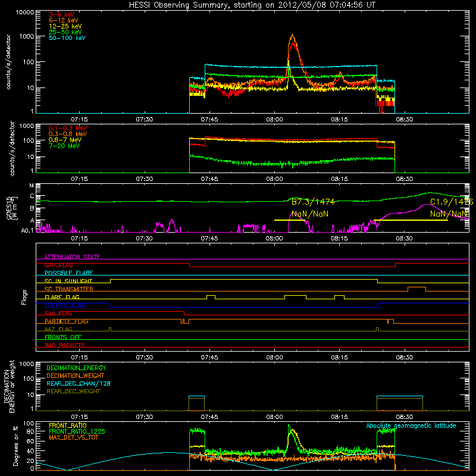Select the AA7_FLAG label

(x=58, y=329)
